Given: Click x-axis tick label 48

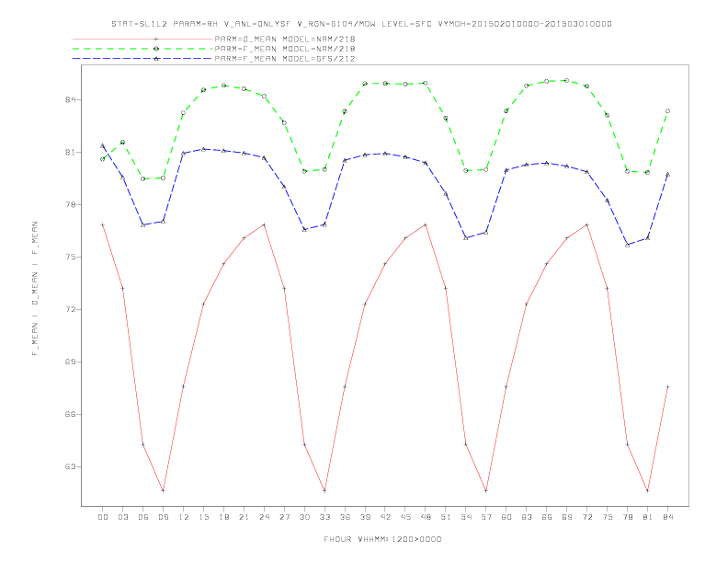Looking at the screenshot, I should point(426,517).
